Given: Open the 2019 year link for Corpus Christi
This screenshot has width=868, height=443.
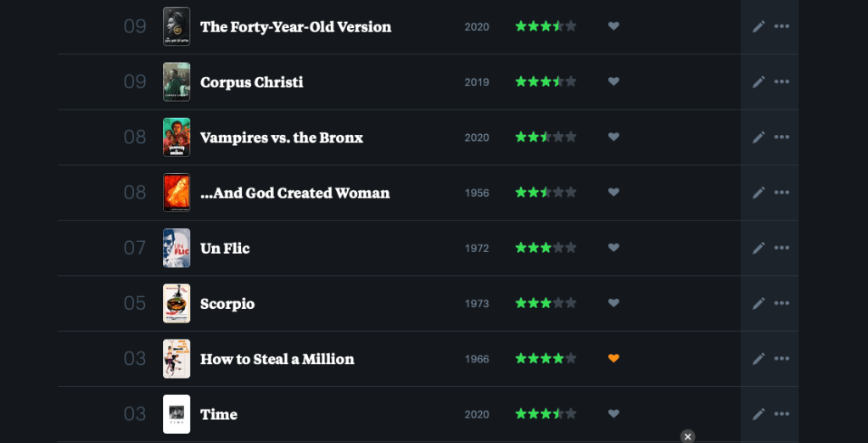Looking at the screenshot, I should 477,82.
